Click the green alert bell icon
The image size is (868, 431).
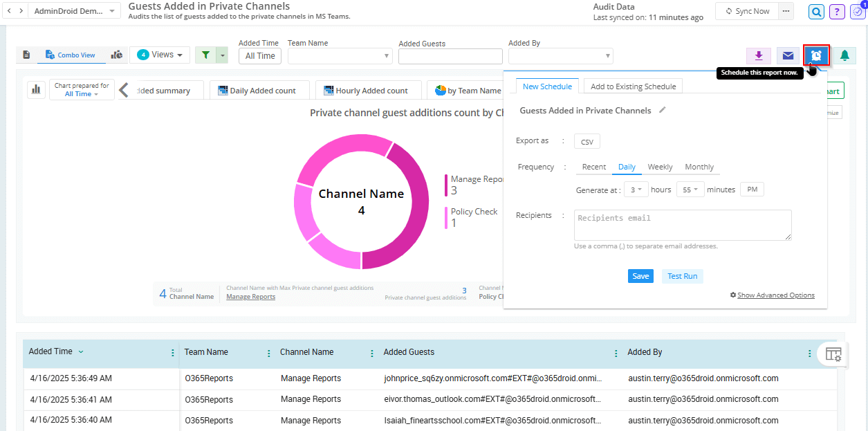(x=844, y=56)
